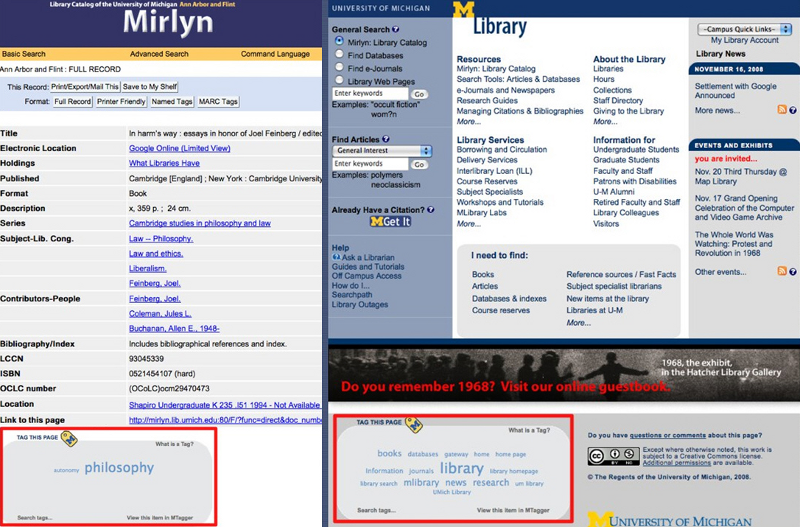
Task: Open the help icon next to General Search
Action: (398, 30)
